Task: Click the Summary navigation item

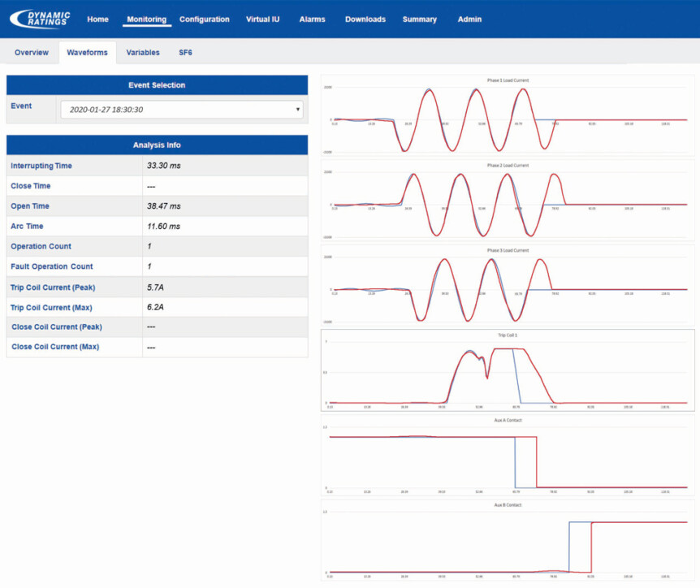Action: [419, 19]
